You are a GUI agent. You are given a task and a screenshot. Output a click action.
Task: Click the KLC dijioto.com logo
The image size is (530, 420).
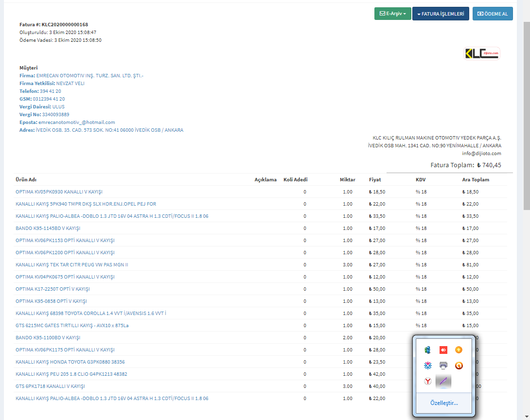pos(482,53)
